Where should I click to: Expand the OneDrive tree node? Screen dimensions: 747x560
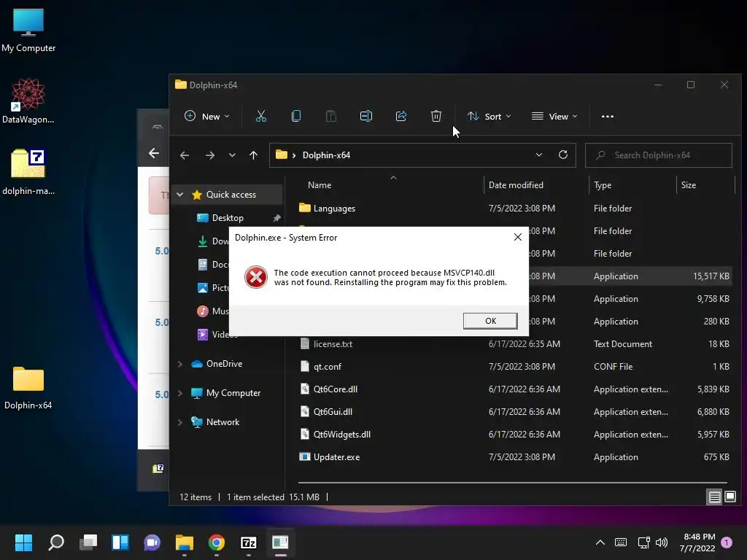tap(180, 364)
